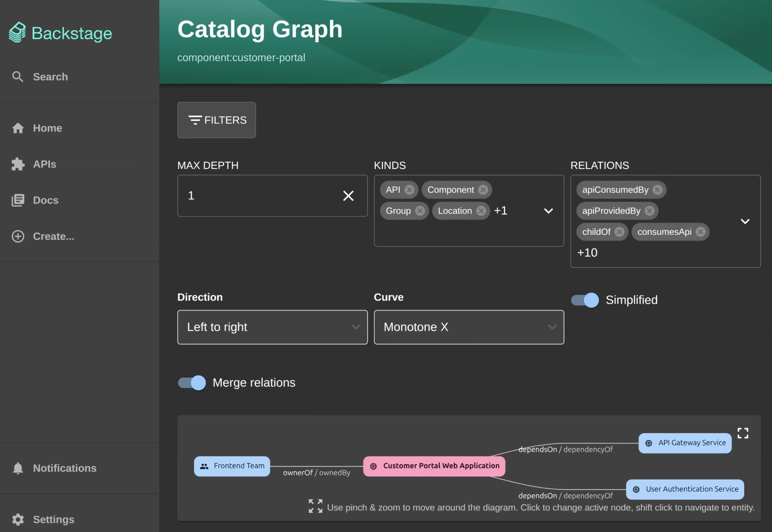Click the FILTERS button
Screen dimensions: 772x532
coord(216,120)
